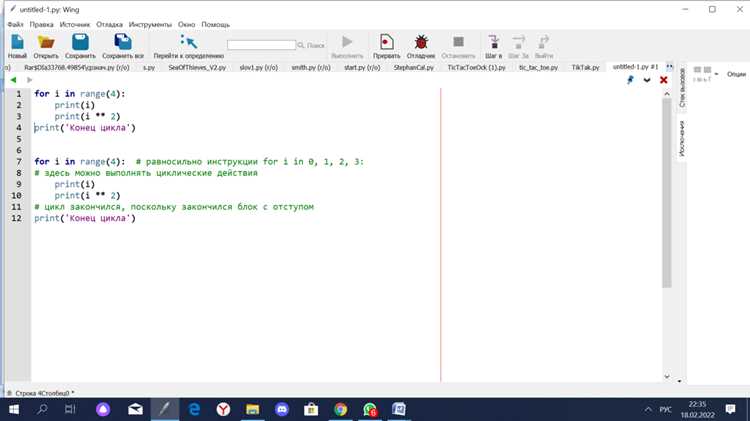750x421 pixels.
Task: Switch to the smith.py tab
Action: (311, 67)
